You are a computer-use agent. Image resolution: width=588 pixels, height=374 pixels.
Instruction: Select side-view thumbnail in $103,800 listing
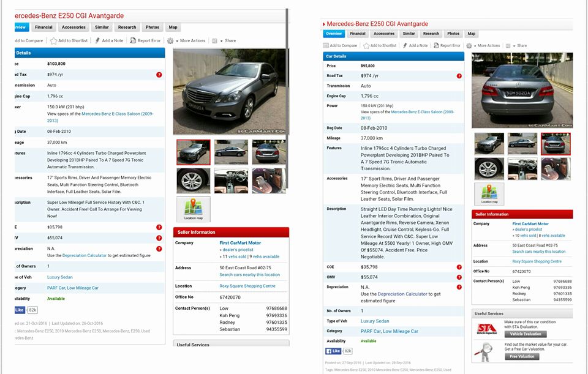231,152
